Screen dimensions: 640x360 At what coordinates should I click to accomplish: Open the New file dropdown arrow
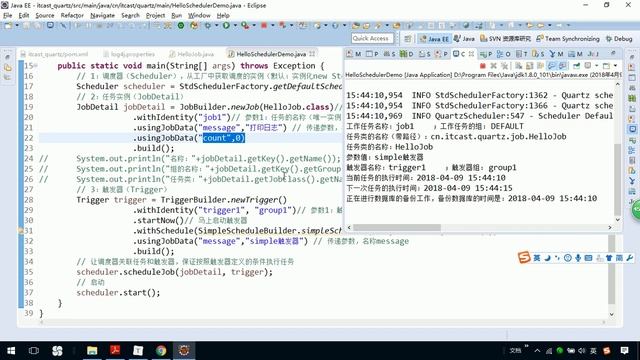click(17, 25)
